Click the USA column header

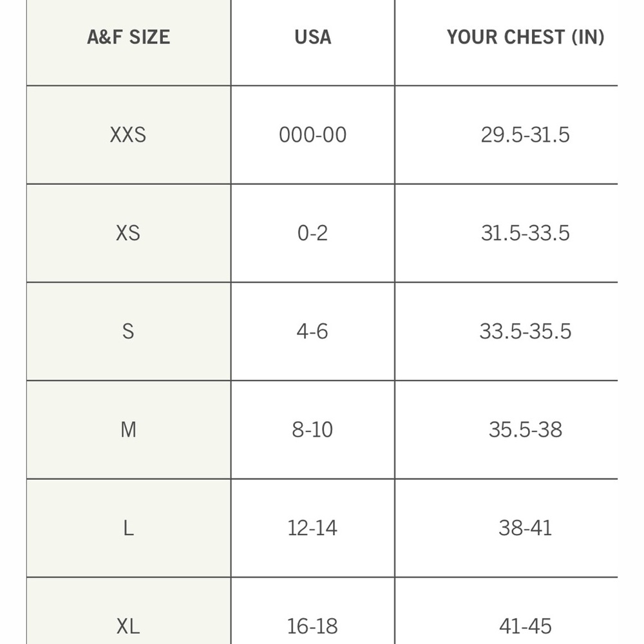(313, 37)
